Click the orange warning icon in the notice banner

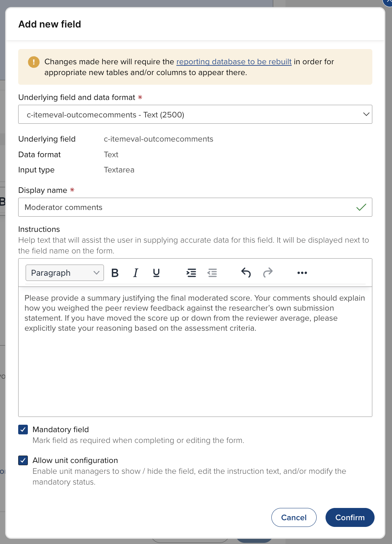coord(34,62)
